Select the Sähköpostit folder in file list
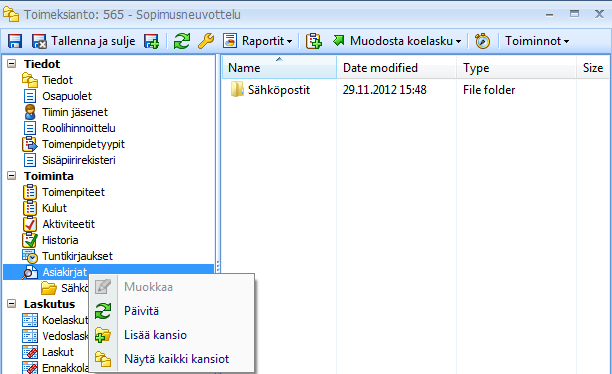 tap(270, 90)
